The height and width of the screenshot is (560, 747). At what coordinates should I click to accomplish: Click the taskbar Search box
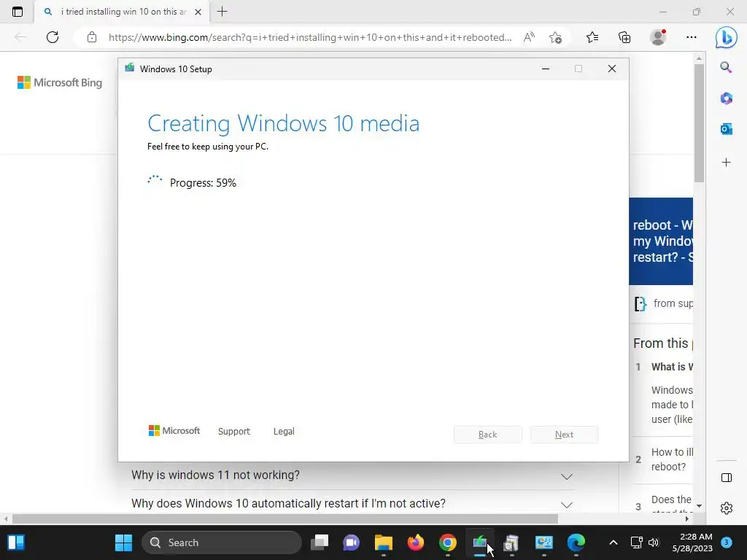[222, 542]
